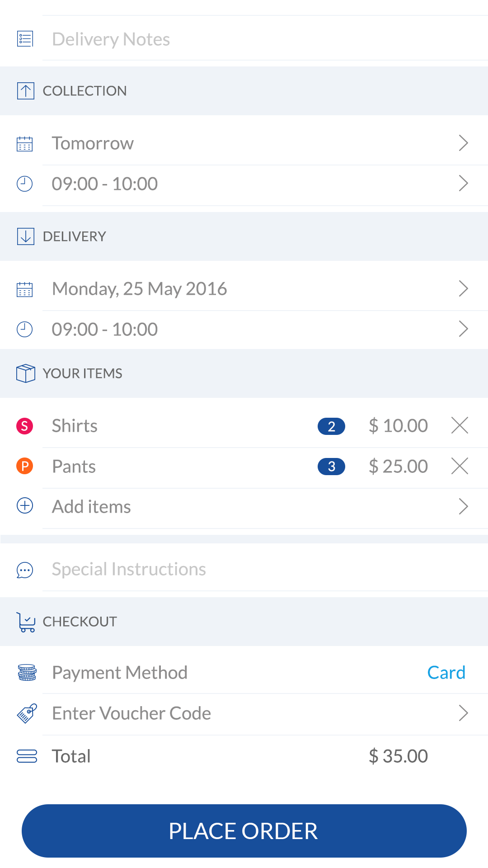Expand the delivery time slot chevron
The height and width of the screenshot is (868, 488).
pos(463,329)
